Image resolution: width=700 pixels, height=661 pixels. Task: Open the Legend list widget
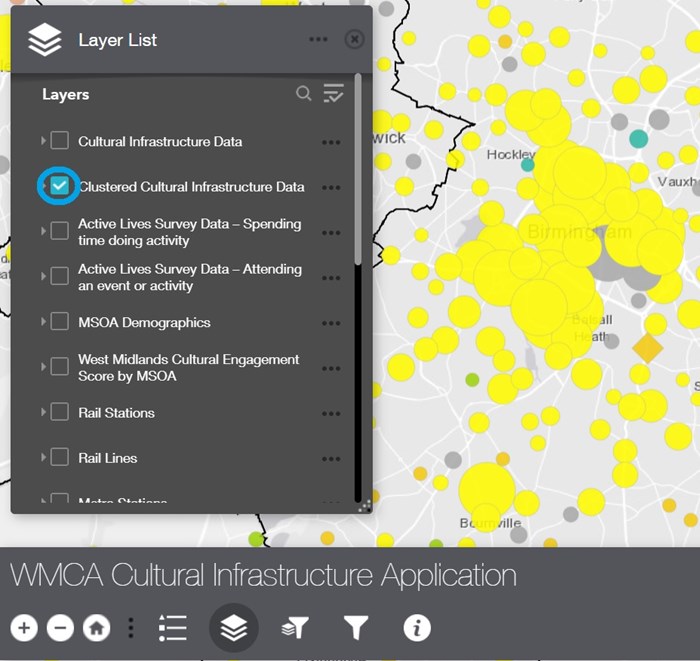(173, 628)
